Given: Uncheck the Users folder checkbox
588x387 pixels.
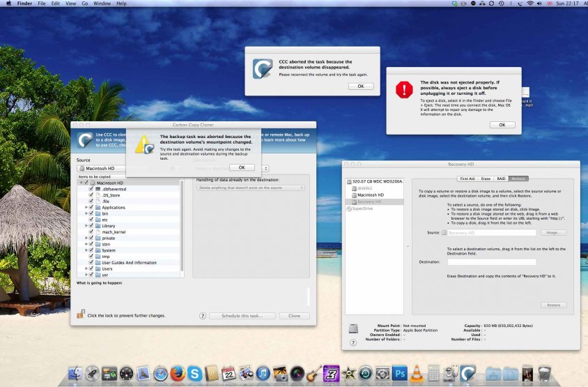Looking at the screenshot, I should point(91,268).
